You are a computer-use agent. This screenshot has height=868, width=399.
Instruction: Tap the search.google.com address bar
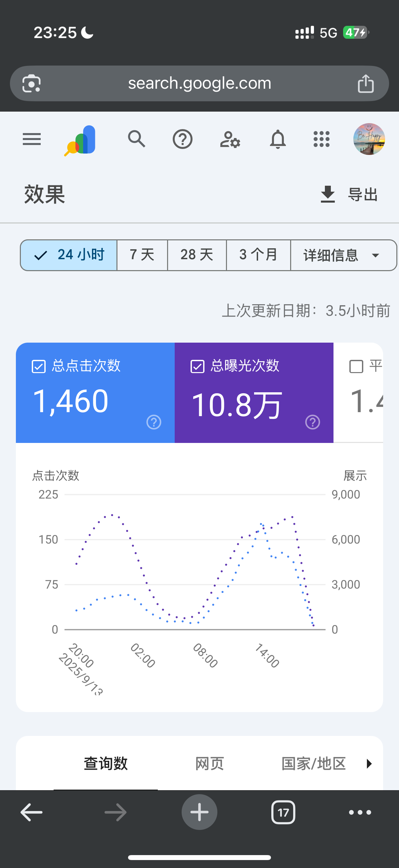coord(199,83)
